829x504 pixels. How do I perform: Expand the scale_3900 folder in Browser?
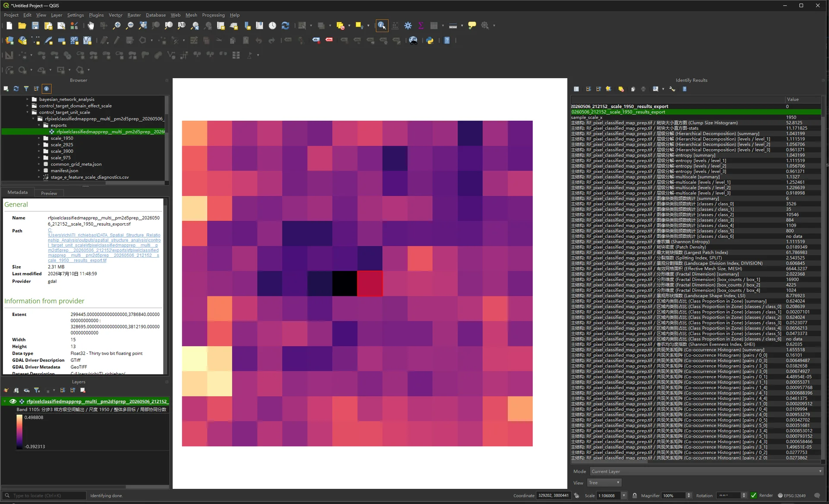coord(39,151)
